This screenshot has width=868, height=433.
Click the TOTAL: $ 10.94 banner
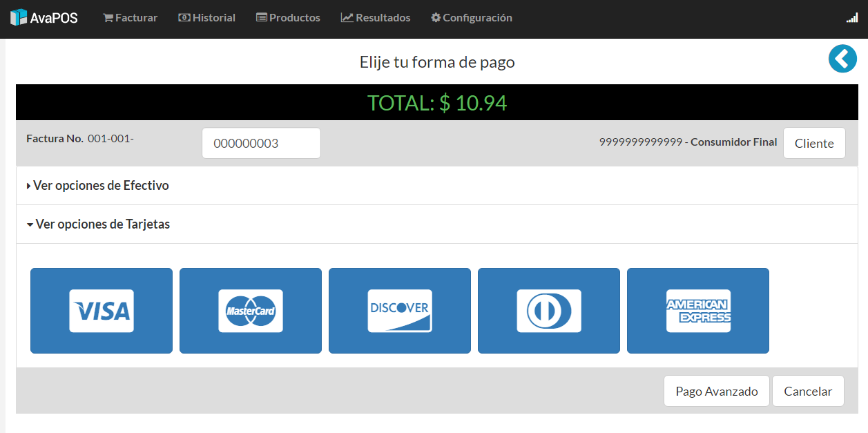pos(437,103)
